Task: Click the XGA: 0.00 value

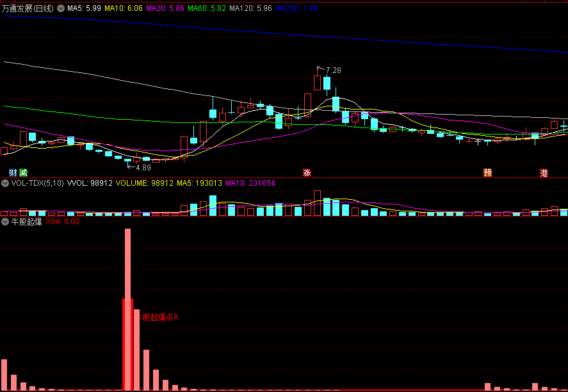Action: coord(62,222)
